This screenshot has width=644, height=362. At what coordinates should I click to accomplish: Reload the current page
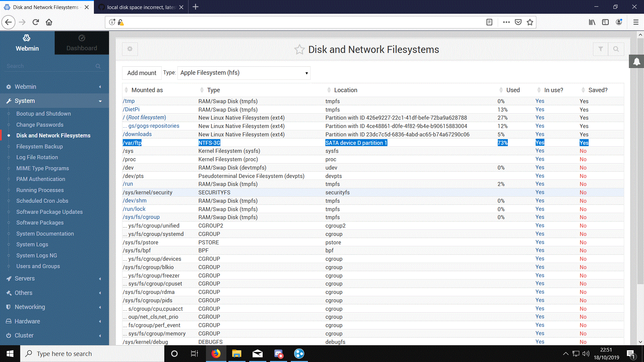point(36,22)
